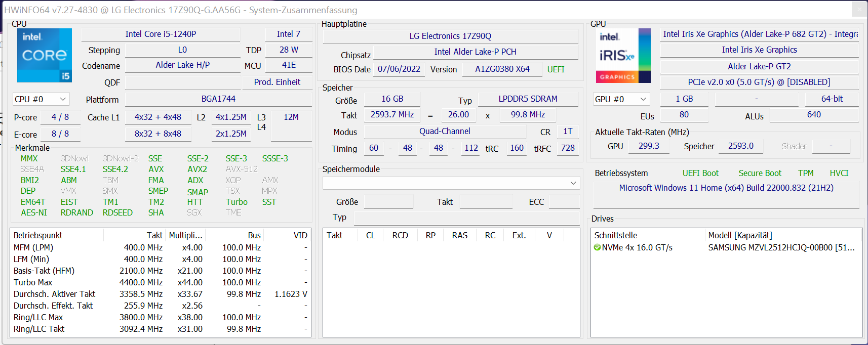Click the UEFI Boot indicator
The image size is (868, 345).
tap(700, 173)
